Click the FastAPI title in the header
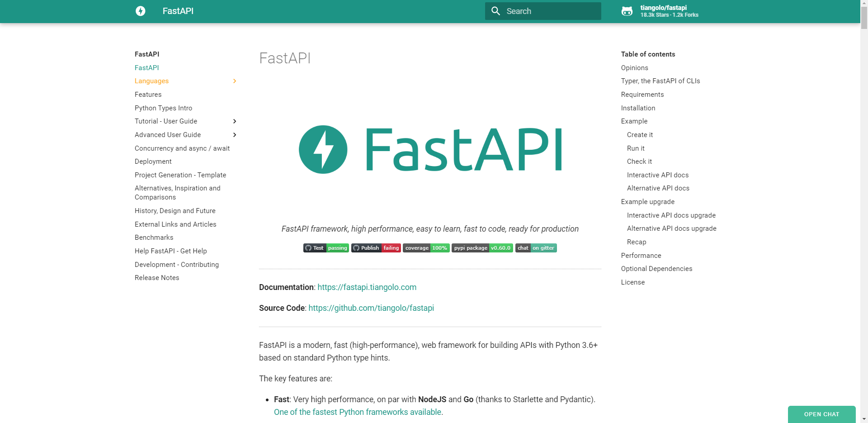The image size is (868, 423). [x=178, y=11]
